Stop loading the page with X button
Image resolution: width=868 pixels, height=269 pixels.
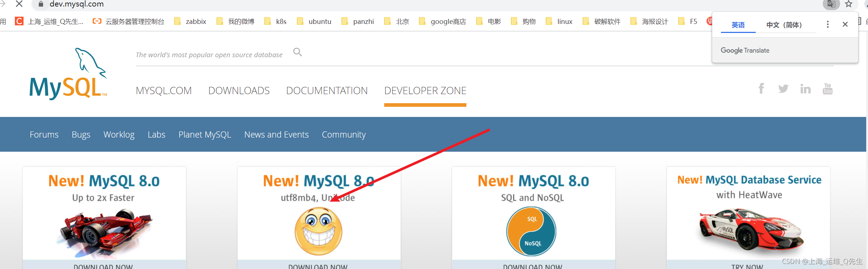click(x=19, y=4)
